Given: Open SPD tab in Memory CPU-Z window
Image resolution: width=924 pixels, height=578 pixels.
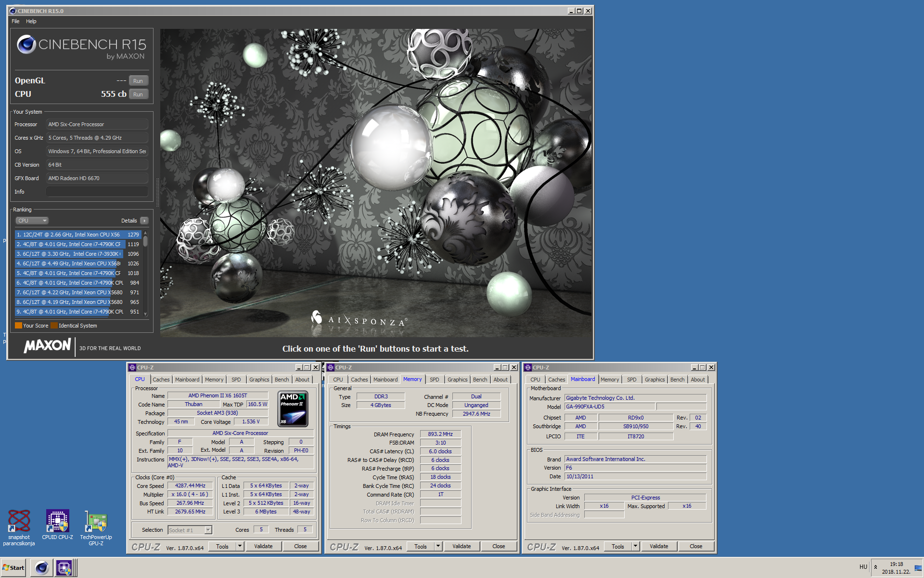Looking at the screenshot, I should coord(435,380).
